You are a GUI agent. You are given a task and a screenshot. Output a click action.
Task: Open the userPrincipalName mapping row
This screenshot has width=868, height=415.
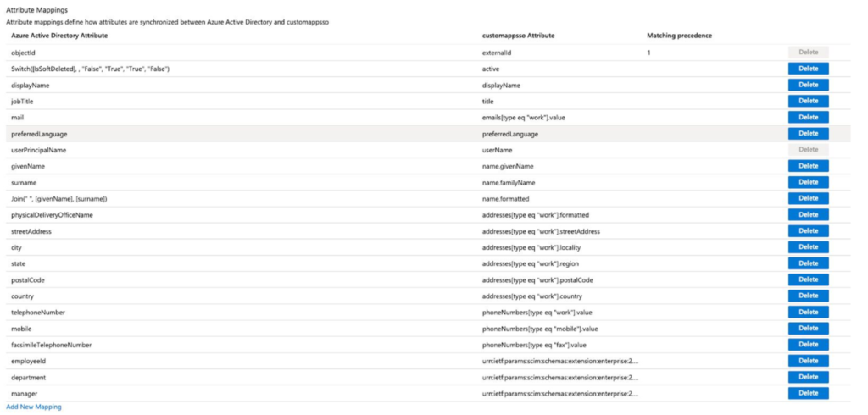coord(38,150)
